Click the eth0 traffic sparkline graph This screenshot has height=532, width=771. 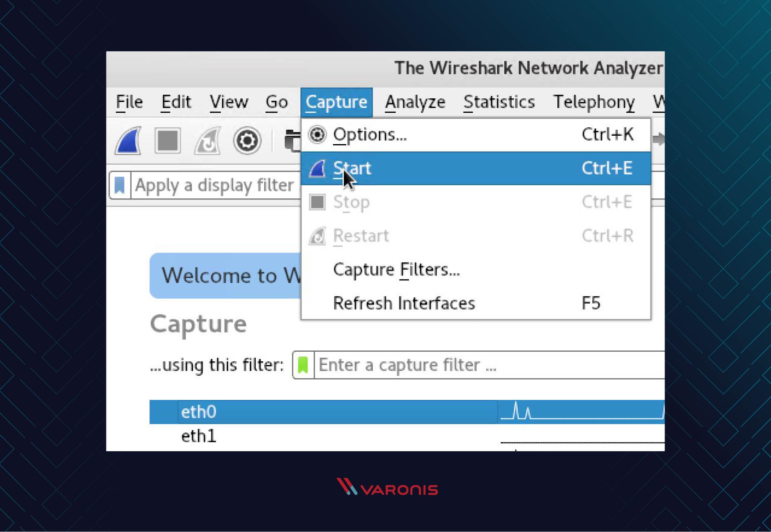(x=582, y=412)
